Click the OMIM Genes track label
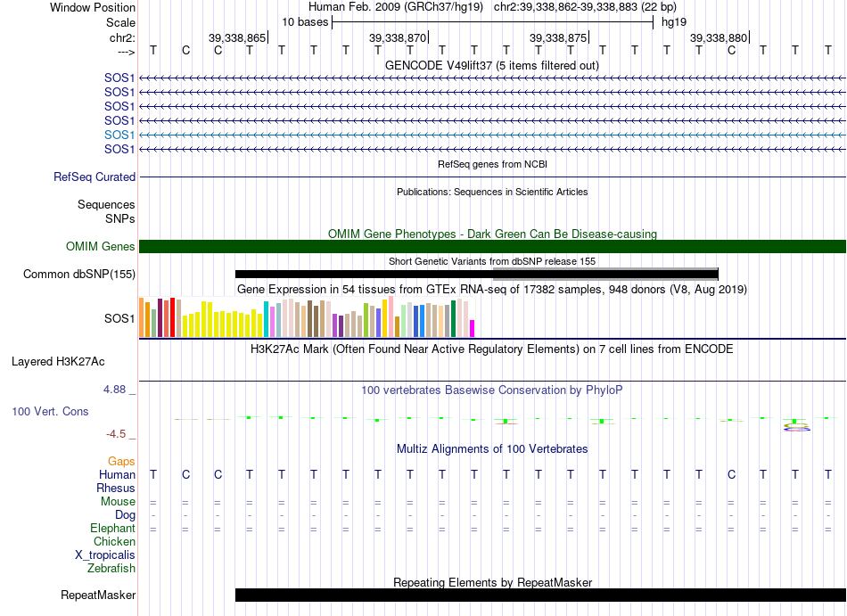This screenshot has width=847, height=616. 101,247
